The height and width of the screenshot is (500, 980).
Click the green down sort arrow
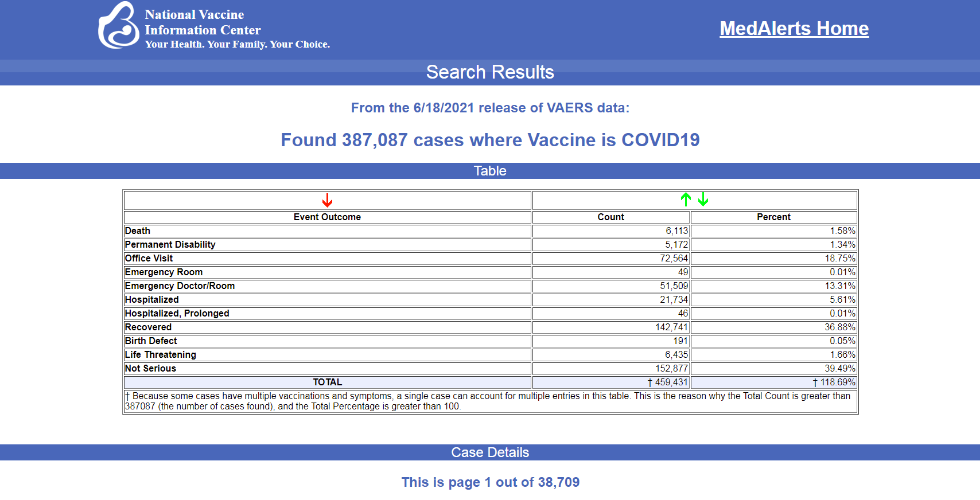(703, 200)
